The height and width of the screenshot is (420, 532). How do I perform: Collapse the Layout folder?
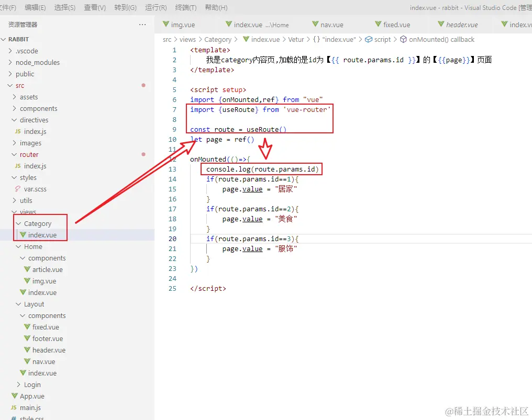[19, 304]
